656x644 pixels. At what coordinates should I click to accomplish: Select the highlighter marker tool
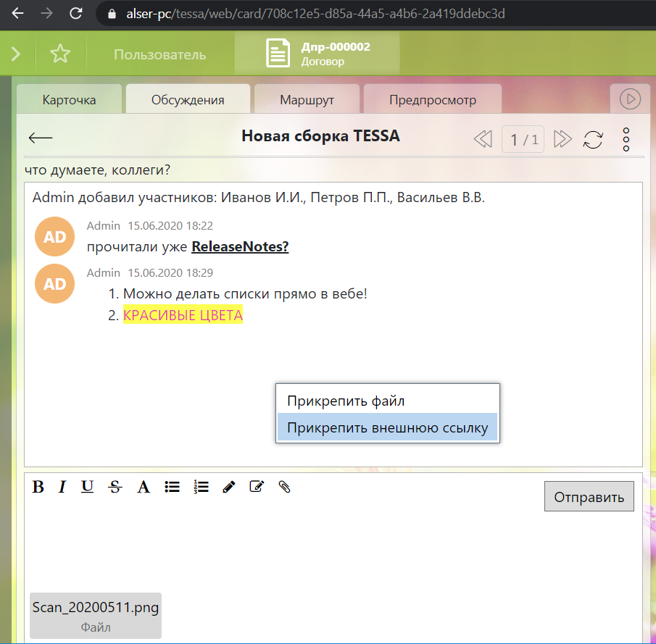[x=229, y=487]
